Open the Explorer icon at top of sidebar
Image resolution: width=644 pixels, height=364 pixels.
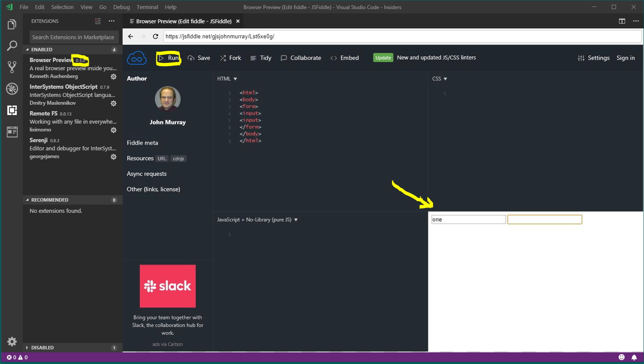12,25
